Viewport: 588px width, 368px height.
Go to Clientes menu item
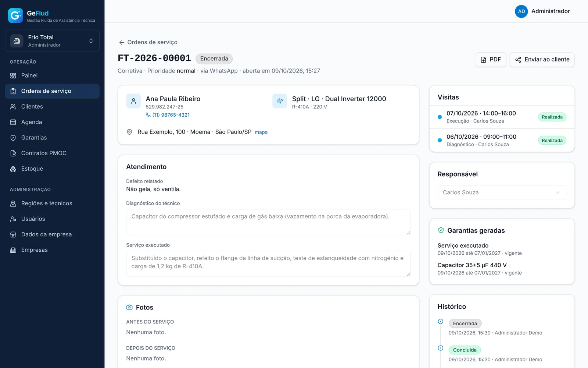52,107
